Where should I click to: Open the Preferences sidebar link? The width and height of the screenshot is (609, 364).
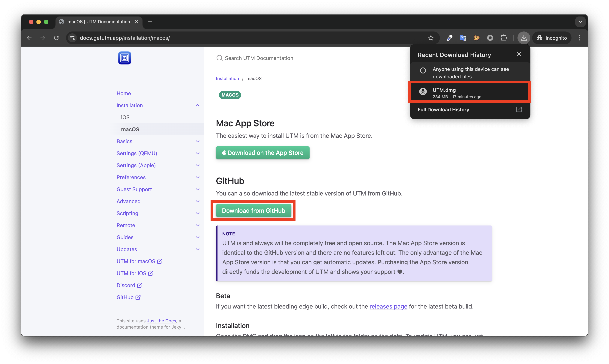tap(131, 177)
